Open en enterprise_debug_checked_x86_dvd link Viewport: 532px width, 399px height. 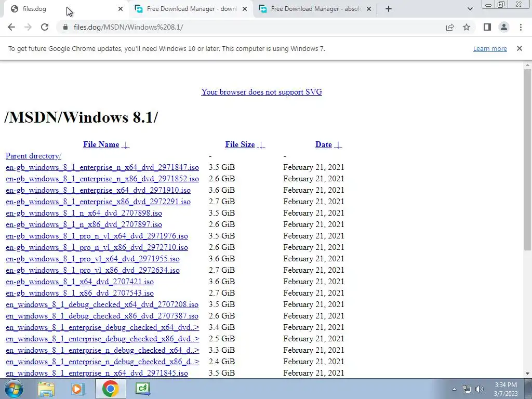[x=102, y=339]
